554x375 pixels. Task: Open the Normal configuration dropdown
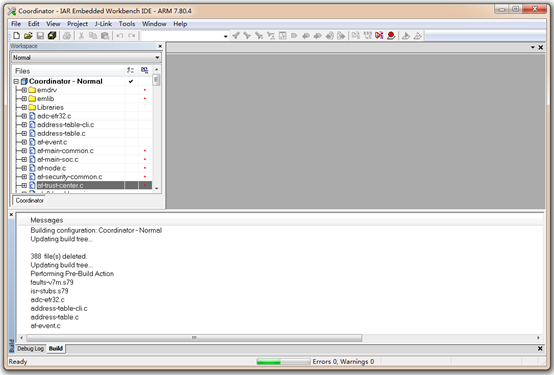(x=86, y=58)
